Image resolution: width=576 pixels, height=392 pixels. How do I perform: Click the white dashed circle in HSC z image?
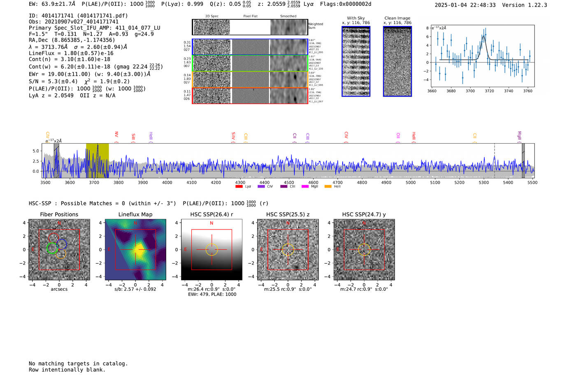[x=296, y=267]
